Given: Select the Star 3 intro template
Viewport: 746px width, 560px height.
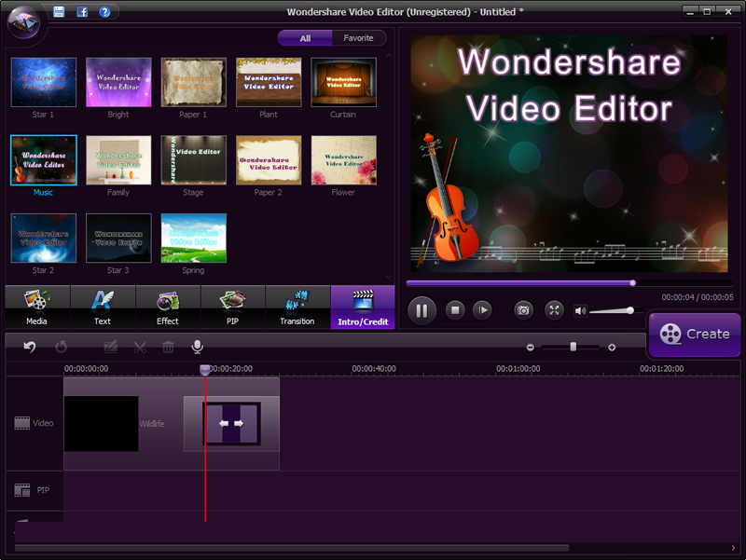Looking at the screenshot, I should coord(118,239).
